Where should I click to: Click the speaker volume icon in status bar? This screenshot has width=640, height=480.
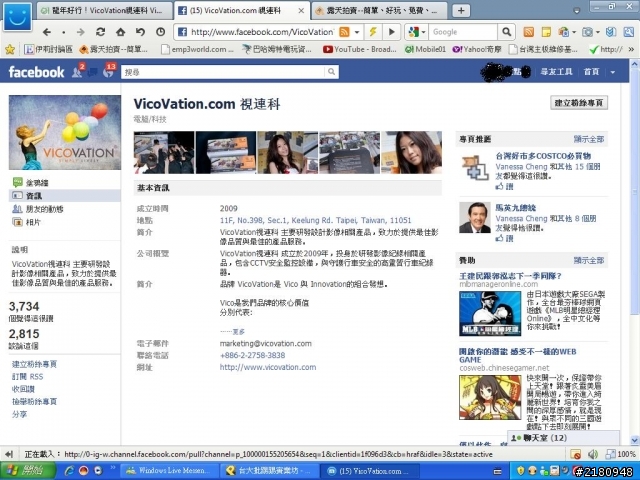592,454
